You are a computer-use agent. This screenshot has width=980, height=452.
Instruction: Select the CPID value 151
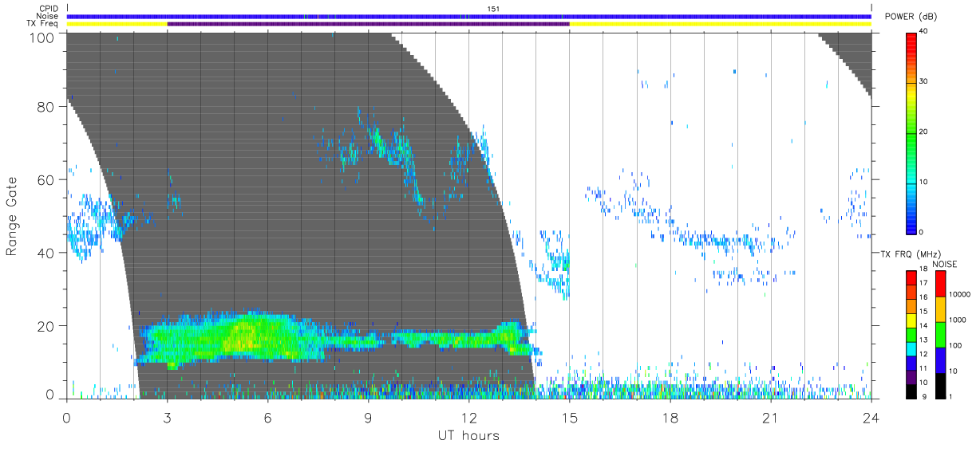tap(494, 9)
